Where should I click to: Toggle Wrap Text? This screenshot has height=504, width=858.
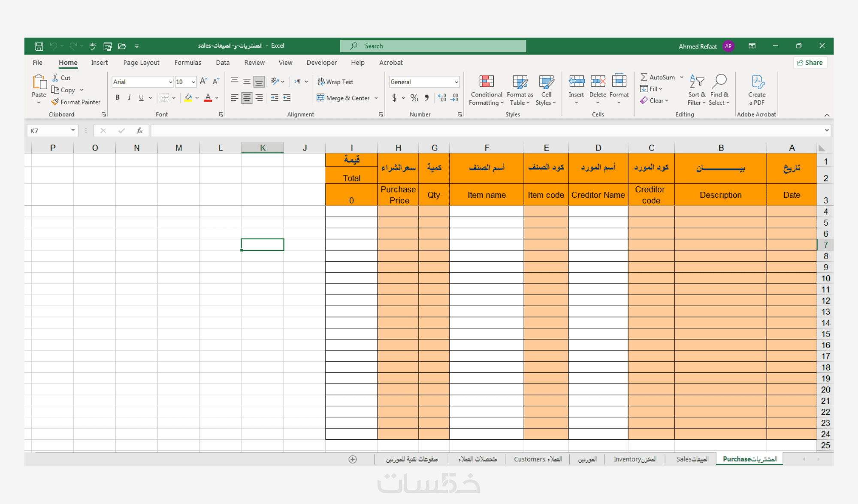point(335,81)
